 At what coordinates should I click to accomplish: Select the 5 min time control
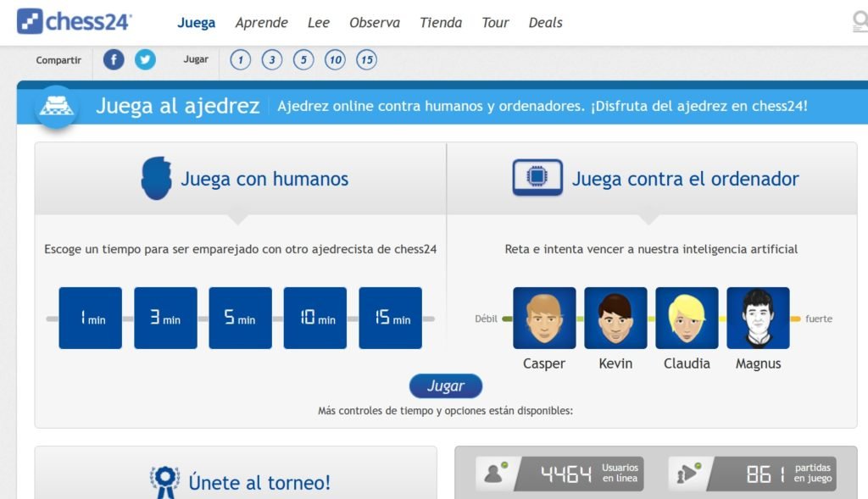tap(240, 318)
